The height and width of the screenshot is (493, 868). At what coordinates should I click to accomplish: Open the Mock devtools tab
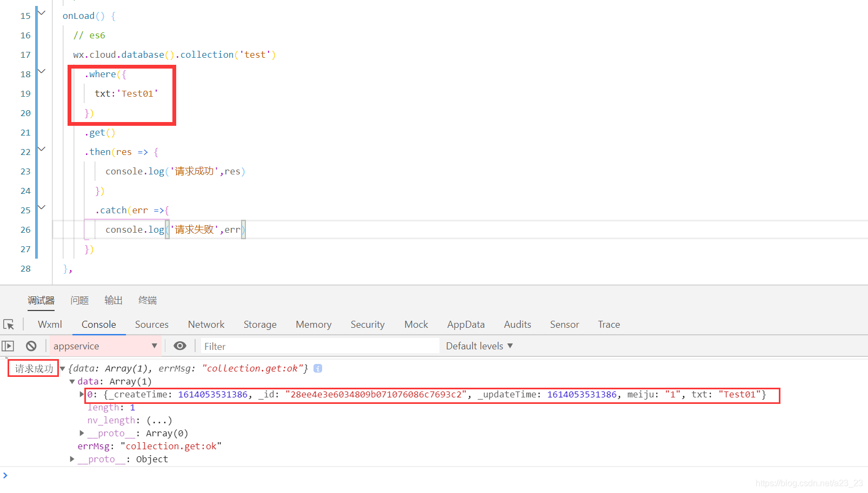pyautogui.click(x=416, y=325)
